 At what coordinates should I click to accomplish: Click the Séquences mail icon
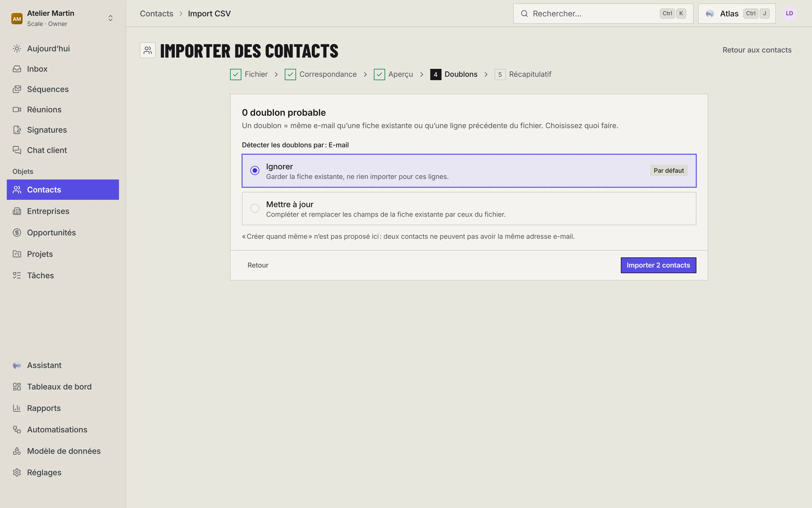click(17, 89)
